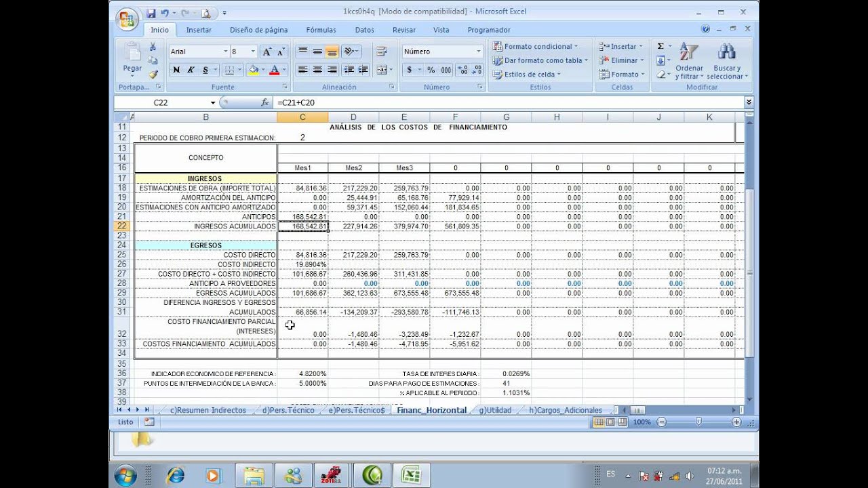The width and height of the screenshot is (868, 488).
Task: Open Dar formato como tabla menu
Action: (x=540, y=60)
